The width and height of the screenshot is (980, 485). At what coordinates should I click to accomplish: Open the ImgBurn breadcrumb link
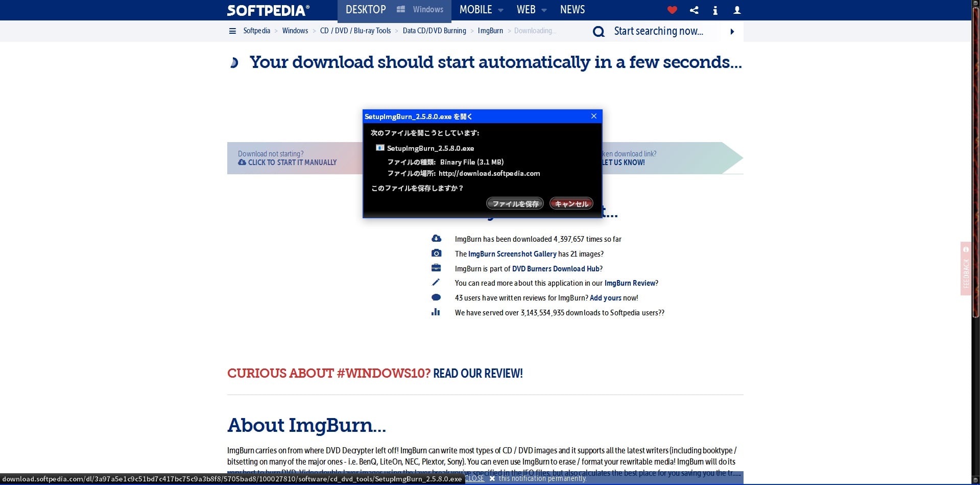[x=490, y=31]
